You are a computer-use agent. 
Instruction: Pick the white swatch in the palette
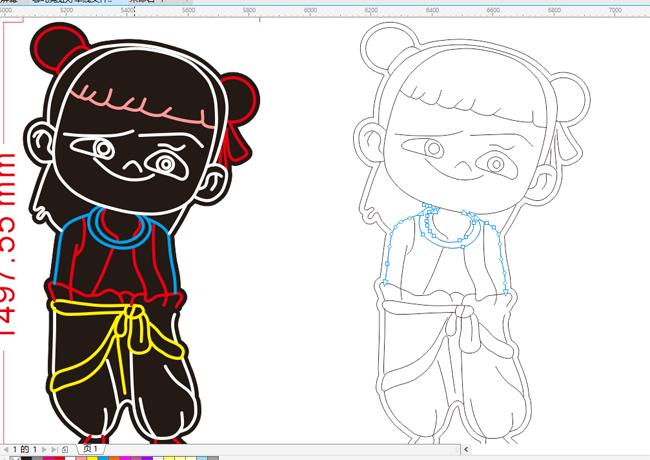(70, 458)
